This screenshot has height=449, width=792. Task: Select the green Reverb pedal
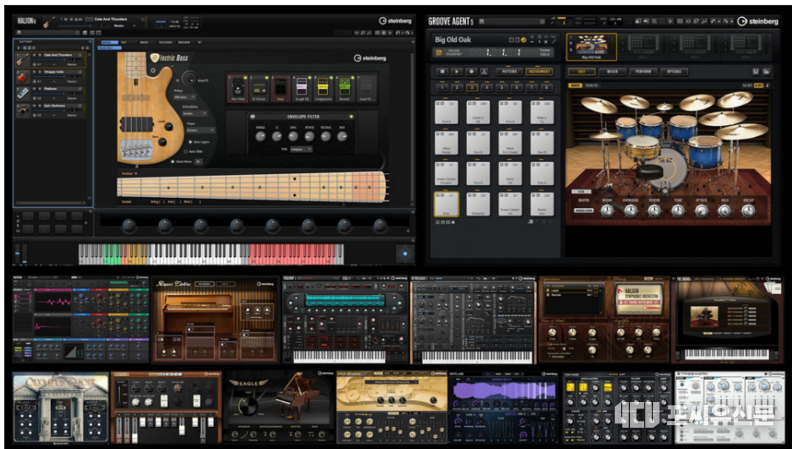(344, 89)
